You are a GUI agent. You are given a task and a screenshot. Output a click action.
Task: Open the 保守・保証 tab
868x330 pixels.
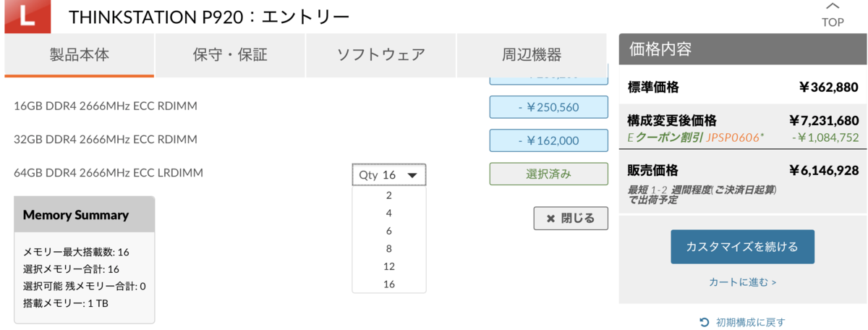[230, 55]
